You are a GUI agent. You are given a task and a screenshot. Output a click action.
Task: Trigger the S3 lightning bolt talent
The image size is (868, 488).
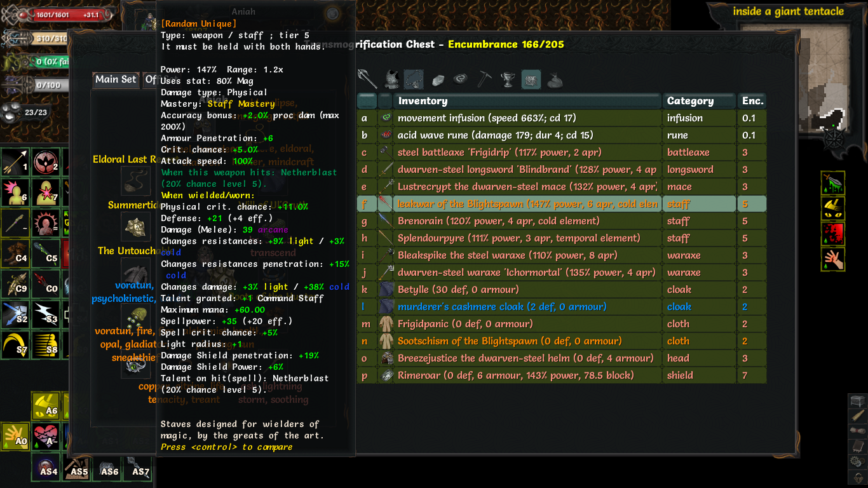[x=46, y=315]
